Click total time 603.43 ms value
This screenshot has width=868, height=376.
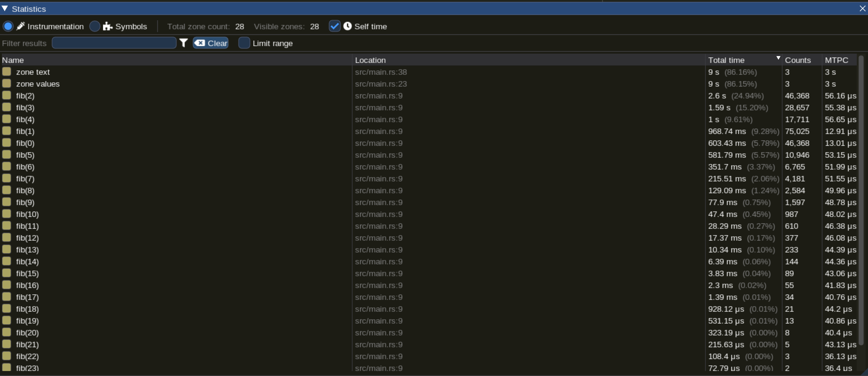(727, 143)
